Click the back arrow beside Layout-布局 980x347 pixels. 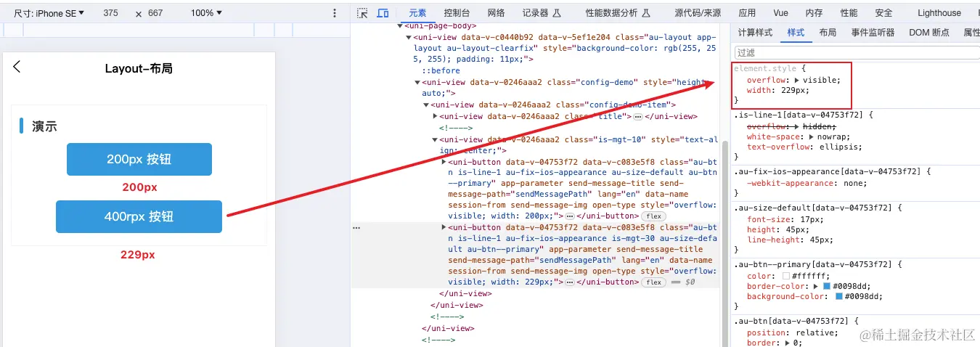click(x=17, y=67)
